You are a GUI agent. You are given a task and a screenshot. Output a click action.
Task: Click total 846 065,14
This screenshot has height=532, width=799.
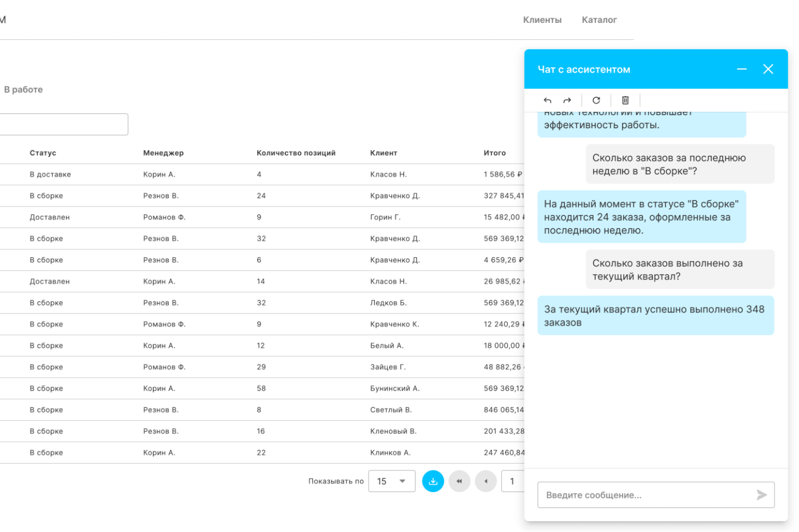[x=503, y=410]
